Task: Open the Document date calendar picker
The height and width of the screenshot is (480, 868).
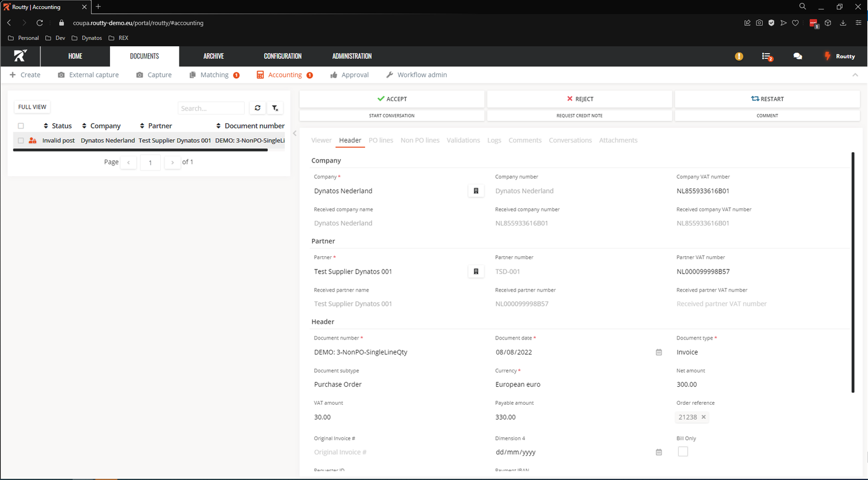Action: coord(658,352)
